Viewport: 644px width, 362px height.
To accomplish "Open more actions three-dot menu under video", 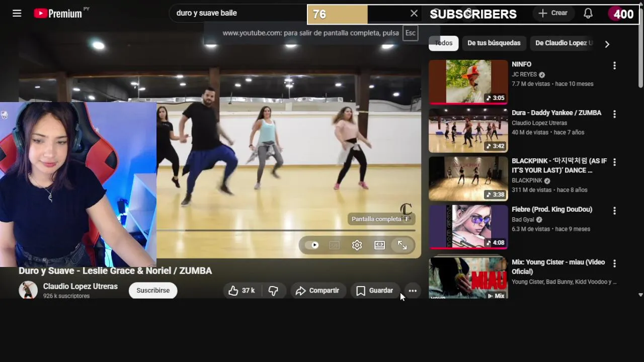I will [413, 291].
